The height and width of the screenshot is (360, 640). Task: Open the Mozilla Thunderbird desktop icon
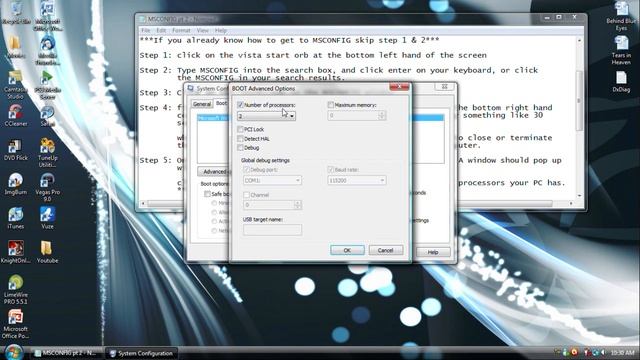pyautogui.click(x=47, y=51)
